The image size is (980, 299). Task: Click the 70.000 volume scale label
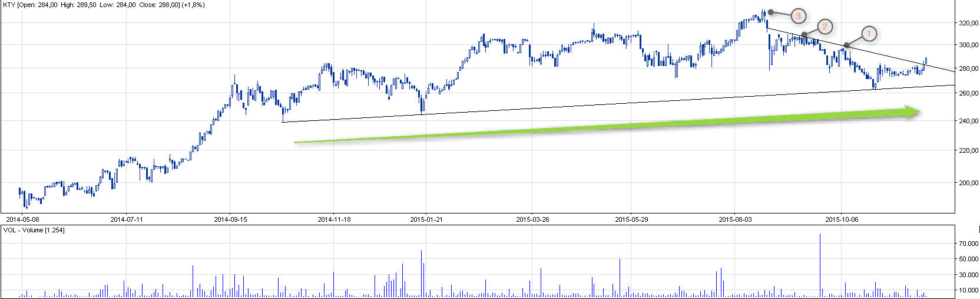tap(968, 244)
